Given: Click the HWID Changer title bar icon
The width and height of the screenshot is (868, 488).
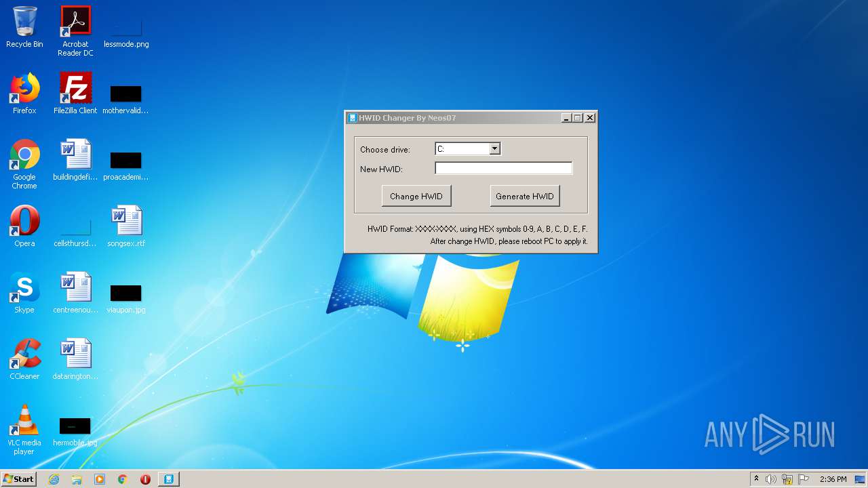Looking at the screenshot, I should point(353,118).
